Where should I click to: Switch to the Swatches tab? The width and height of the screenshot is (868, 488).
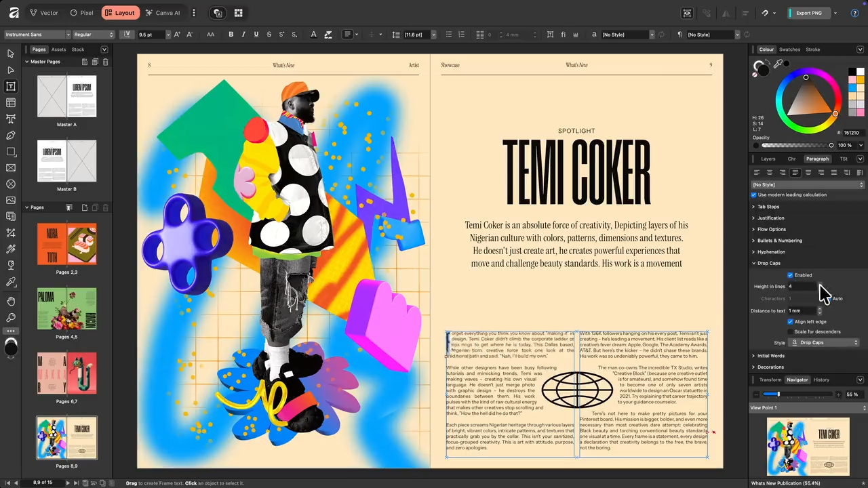(789, 49)
